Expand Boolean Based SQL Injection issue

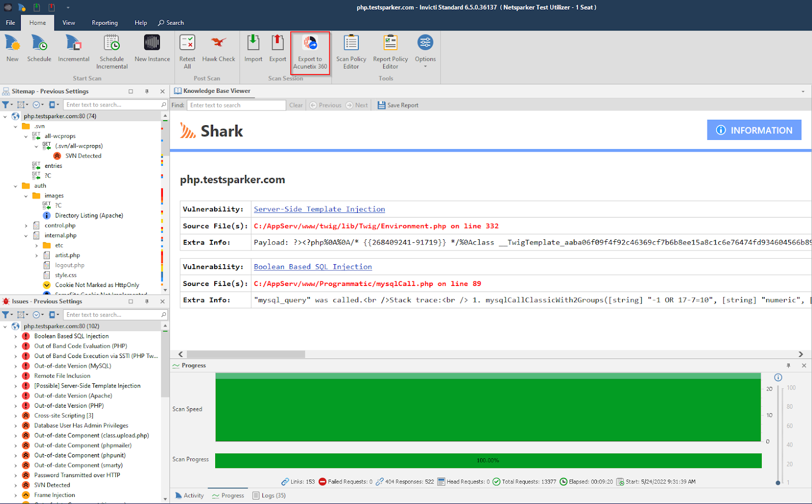tap(16, 336)
